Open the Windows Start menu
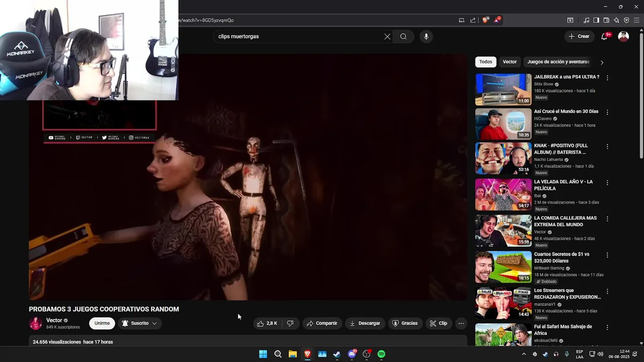The height and width of the screenshot is (362, 644). tap(263, 354)
